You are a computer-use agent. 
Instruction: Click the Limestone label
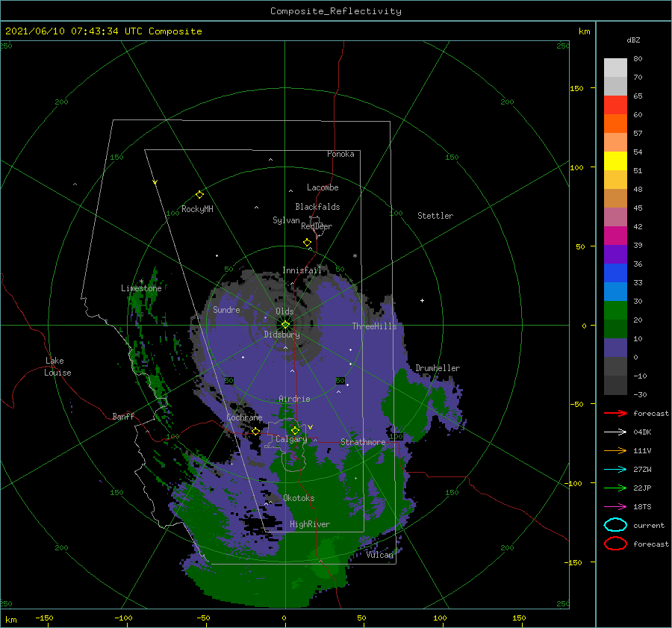pos(141,288)
